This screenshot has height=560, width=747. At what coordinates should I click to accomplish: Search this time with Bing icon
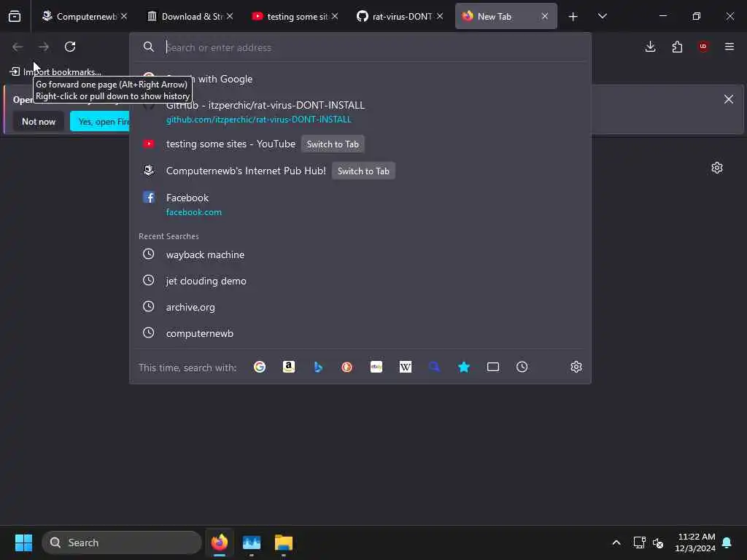tap(318, 367)
